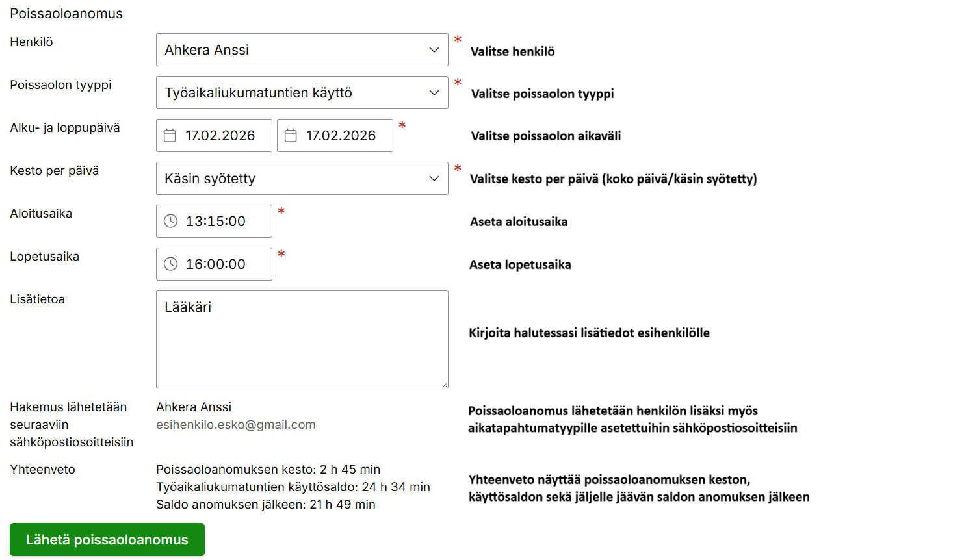Click the 13:15:00 start time value

click(x=216, y=222)
